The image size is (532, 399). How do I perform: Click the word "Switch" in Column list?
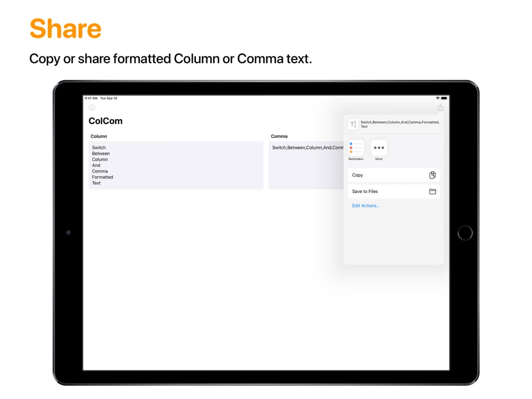[99, 147]
